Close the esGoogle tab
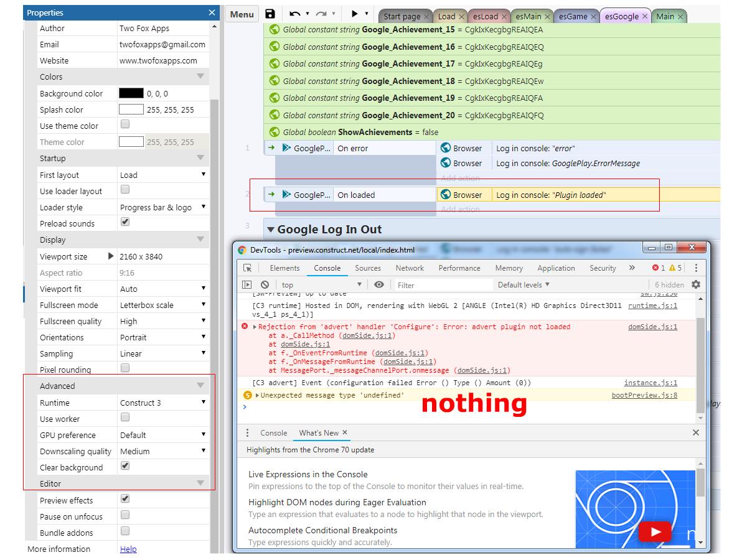The image size is (747, 560). (644, 17)
